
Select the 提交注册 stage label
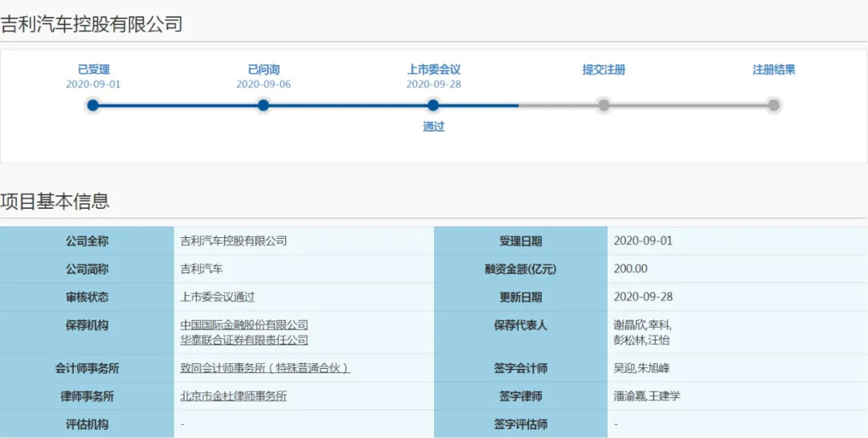coord(604,70)
